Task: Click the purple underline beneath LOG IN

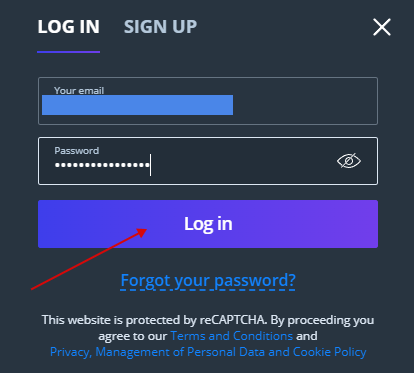Action: click(x=68, y=52)
